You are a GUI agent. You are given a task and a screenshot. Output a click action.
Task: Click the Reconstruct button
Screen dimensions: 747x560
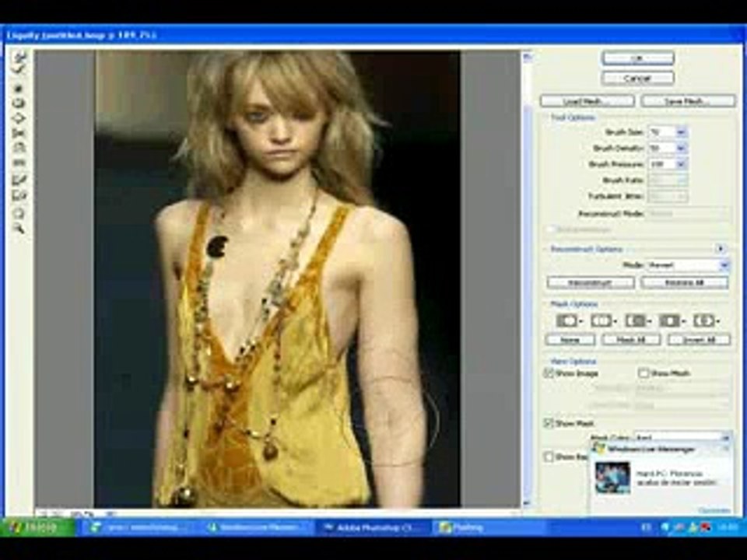[x=591, y=283]
